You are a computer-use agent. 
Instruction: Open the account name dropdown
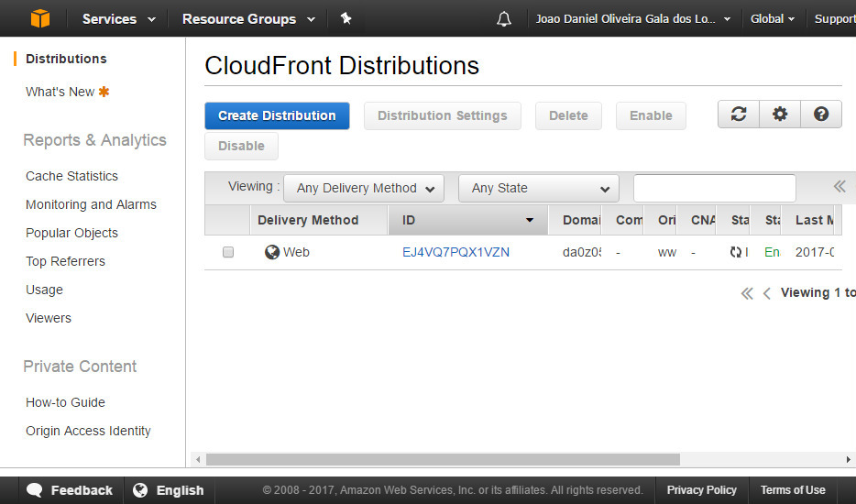coord(633,19)
